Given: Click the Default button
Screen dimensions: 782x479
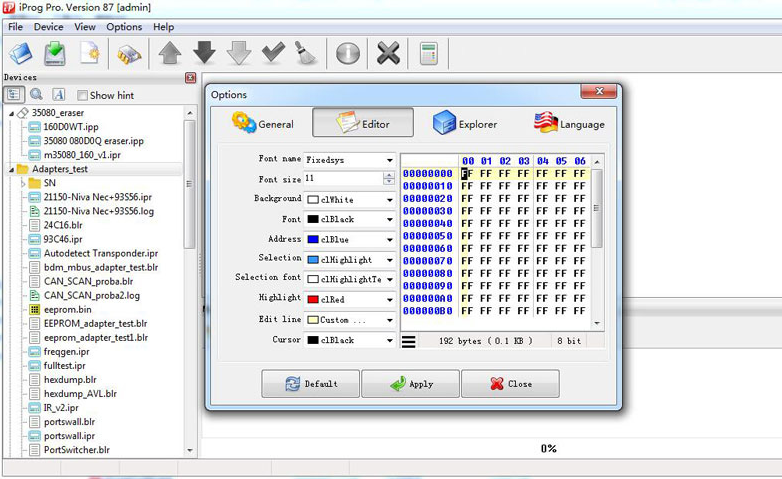Looking at the screenshot, I should 310,384.
